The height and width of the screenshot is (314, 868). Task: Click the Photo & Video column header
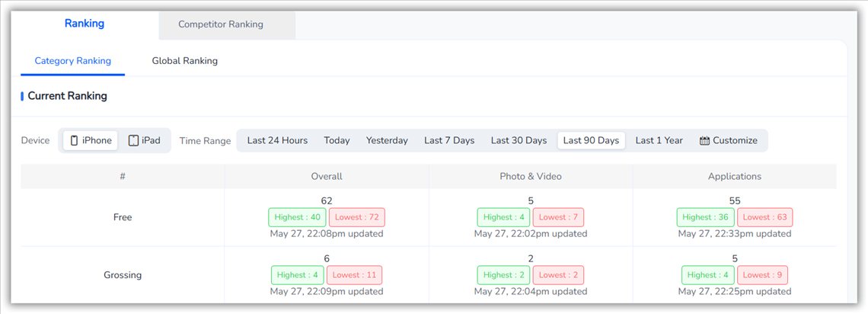pyautogui.click(x=531, y=177)
